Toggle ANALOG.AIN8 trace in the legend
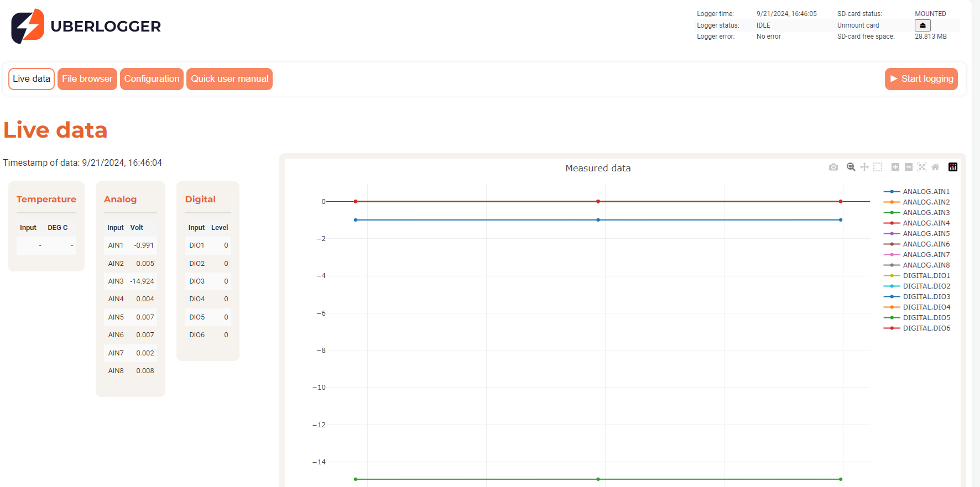 (917, 265)
